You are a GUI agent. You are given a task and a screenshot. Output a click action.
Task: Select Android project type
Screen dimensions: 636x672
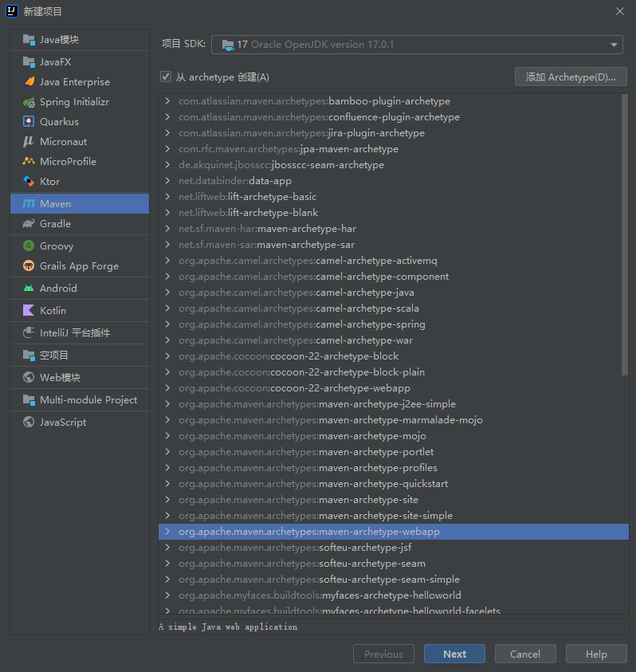tap(80, 288)
